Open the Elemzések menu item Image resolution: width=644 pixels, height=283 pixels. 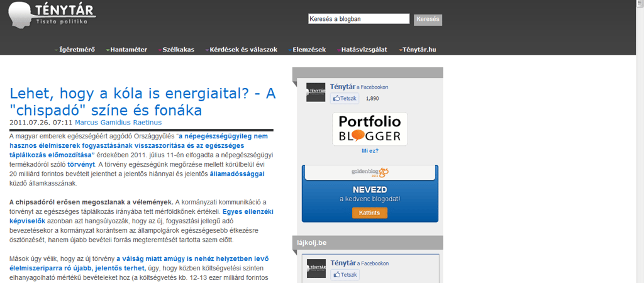point(308,50)
